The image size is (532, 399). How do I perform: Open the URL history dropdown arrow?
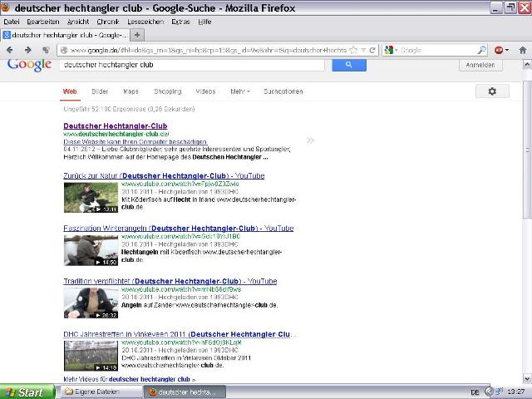363,50
